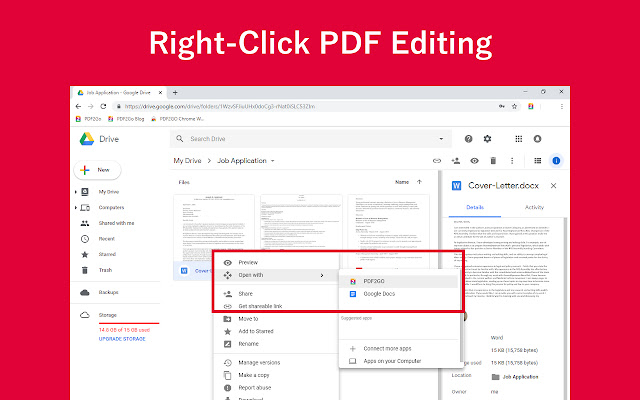
Task: Click the search magnifier icon in Drive
Action: 180,139
